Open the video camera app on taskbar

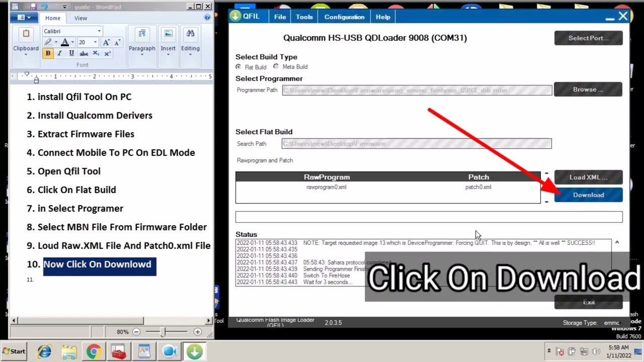[x=169, y=351]
